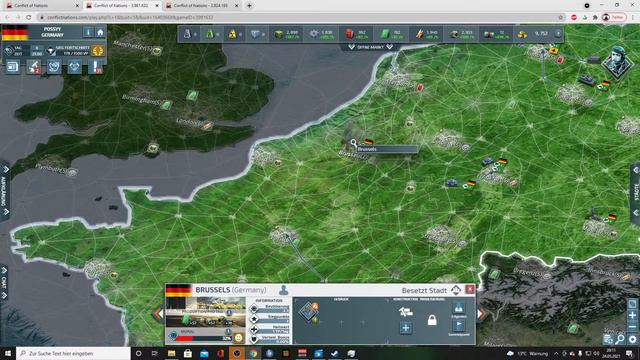Click the Brussels morale bar
The height and width of the screenshot is (360, 640).
[204, 338]
